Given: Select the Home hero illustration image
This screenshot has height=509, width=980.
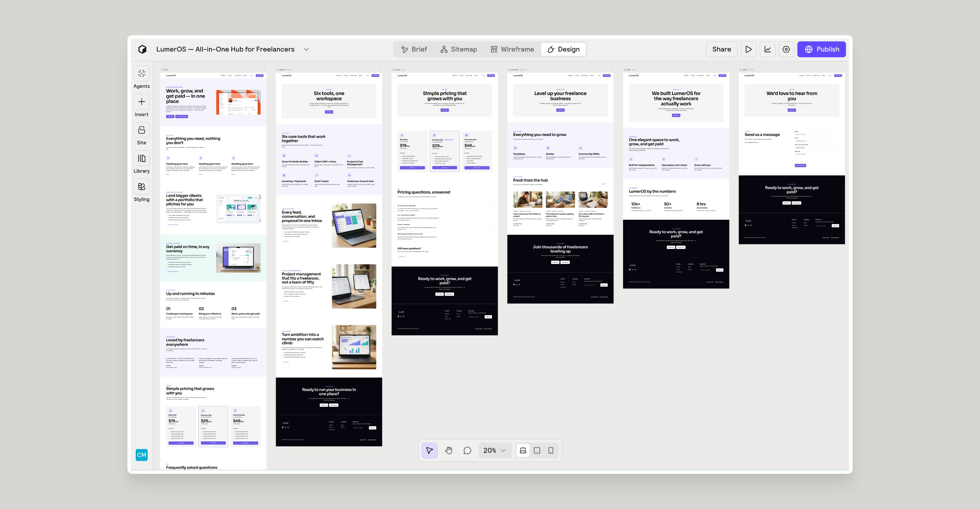Looking at the screenshot, I should pos(239,102).
